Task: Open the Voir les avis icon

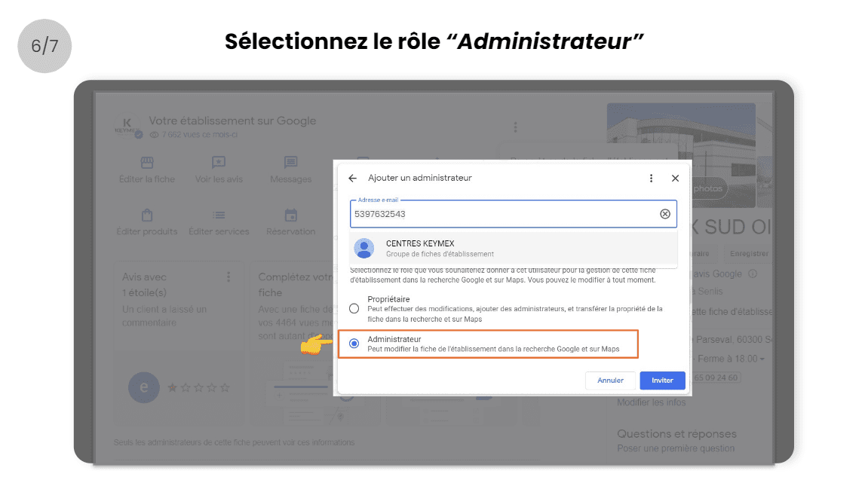Action: (x=219, y=163)
